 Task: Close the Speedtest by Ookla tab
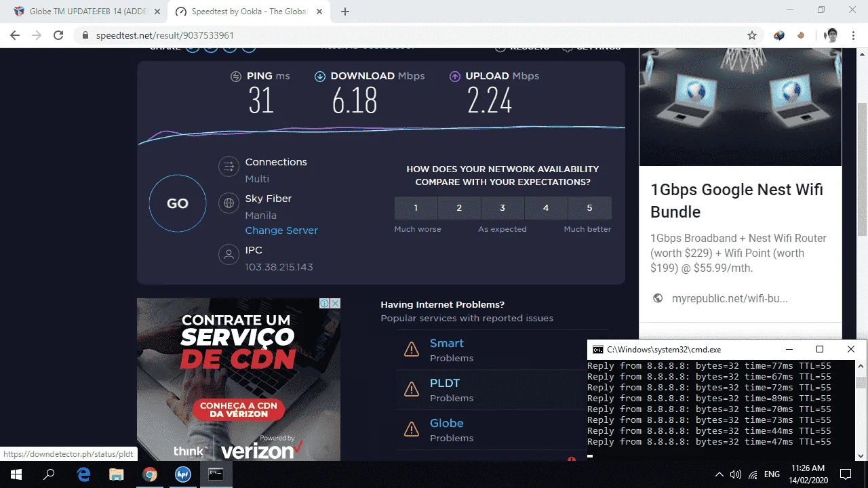coord(319,12)
